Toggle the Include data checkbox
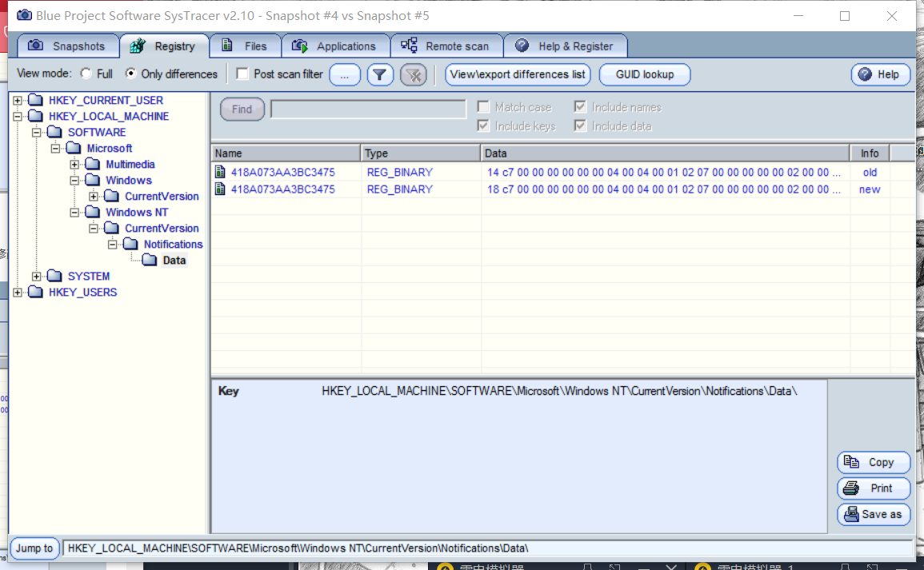 point(581,126)
